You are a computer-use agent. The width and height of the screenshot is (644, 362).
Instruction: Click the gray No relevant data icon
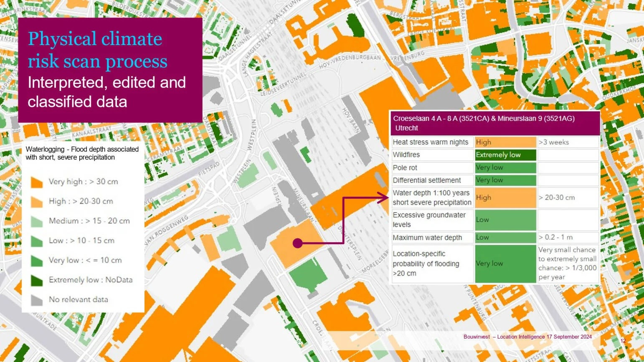[x=37, y=300]
